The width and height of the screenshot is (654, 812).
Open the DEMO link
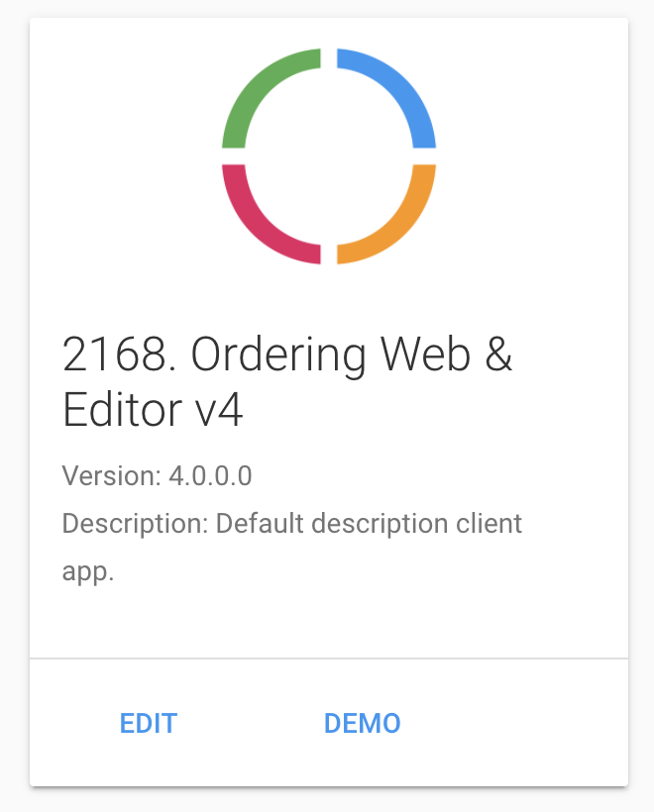coord(363,724)
